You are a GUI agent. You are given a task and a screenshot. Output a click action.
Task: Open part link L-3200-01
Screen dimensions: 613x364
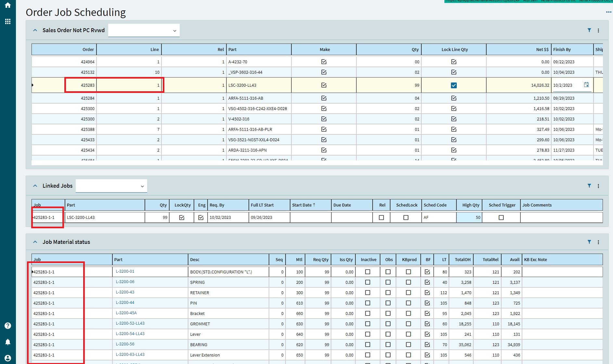click(x=125, y=271)
